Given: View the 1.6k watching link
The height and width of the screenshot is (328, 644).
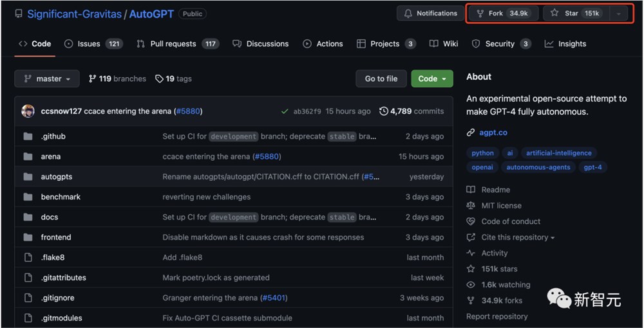Looking at the screenshot, I should [x=498, y=284].
